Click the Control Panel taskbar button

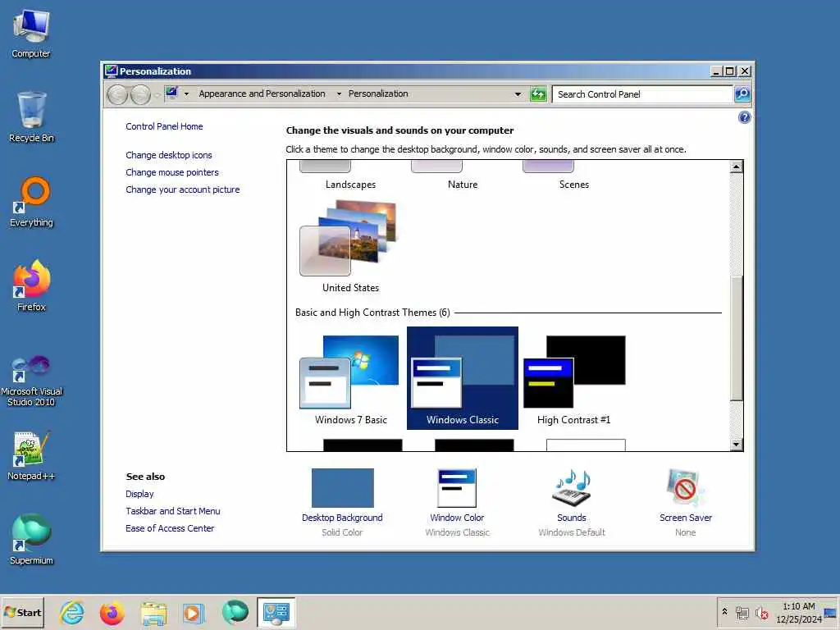[276, 612]
